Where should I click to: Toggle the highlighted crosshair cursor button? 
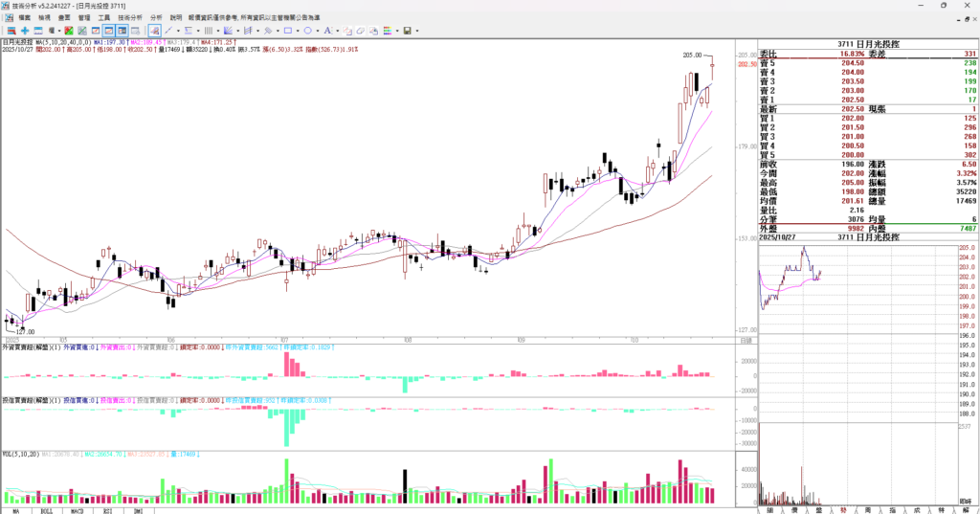[x=155, y=31]
